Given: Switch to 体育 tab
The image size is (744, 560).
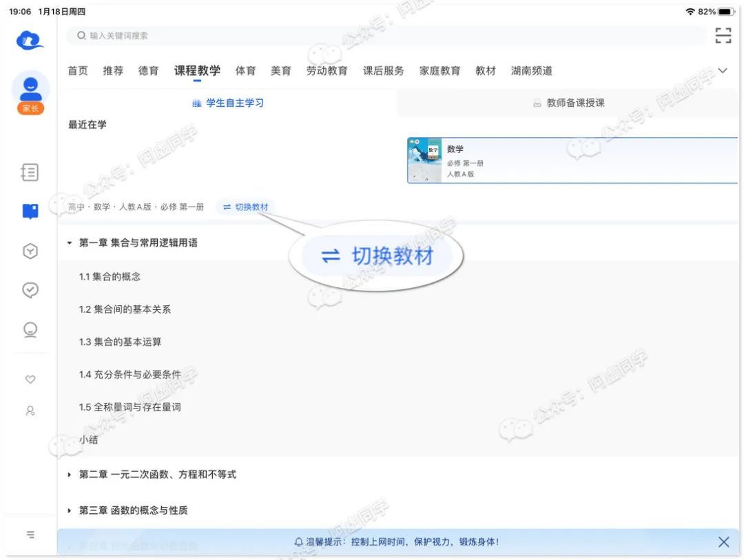Looking at the screenshot, I should click(x=246, y=71).
